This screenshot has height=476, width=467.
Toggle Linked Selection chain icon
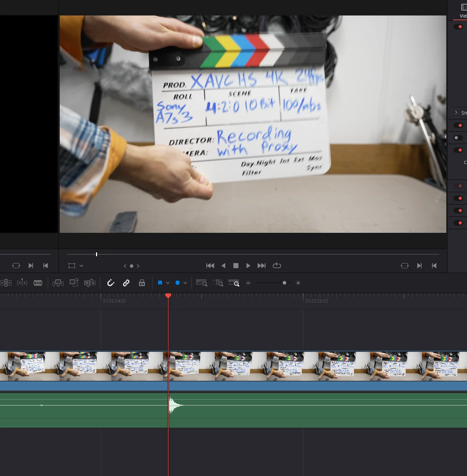pyautogui.click(x=126, y=283)
